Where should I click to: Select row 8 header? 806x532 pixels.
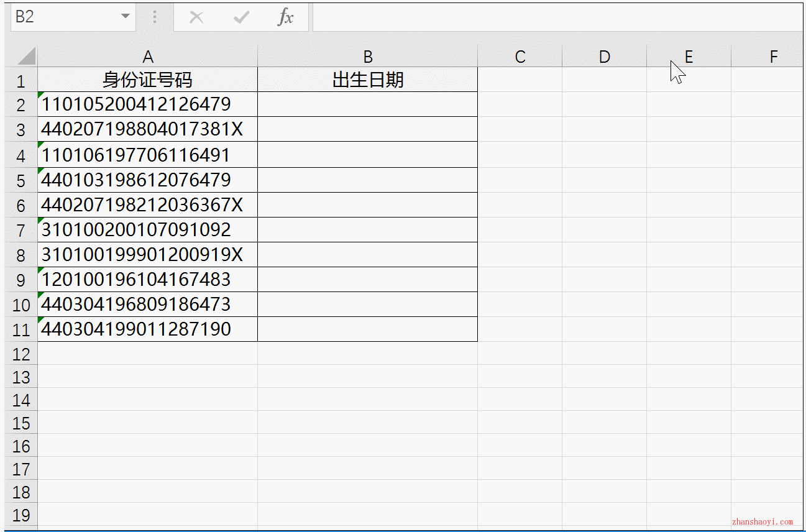click(21, 255)
